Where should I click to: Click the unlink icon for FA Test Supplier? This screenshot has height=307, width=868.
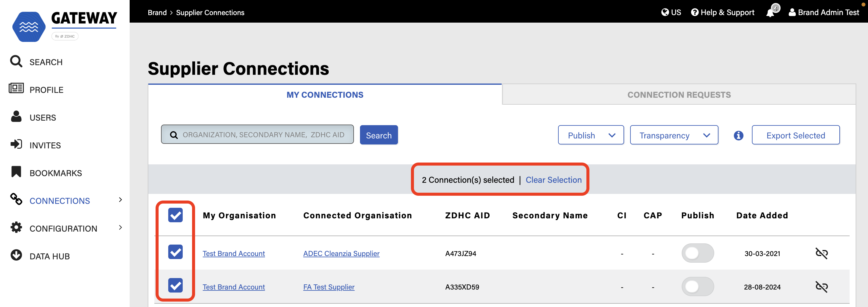point(821,287)
